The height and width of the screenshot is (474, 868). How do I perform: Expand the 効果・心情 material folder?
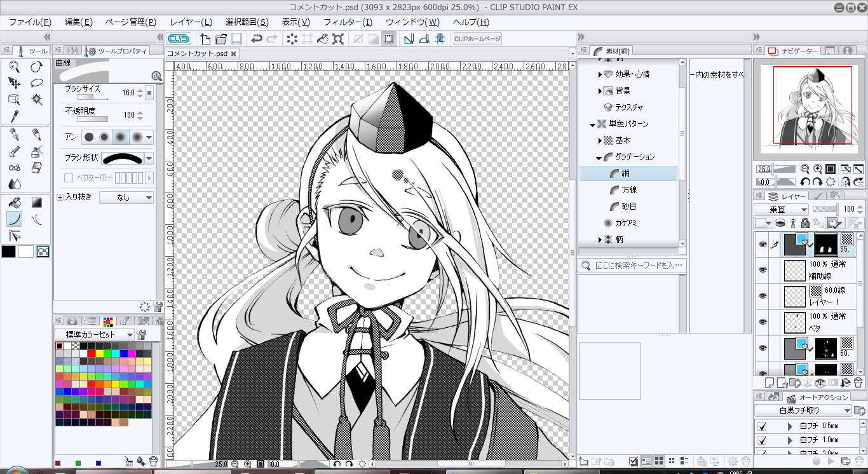[x=600, y=74]
